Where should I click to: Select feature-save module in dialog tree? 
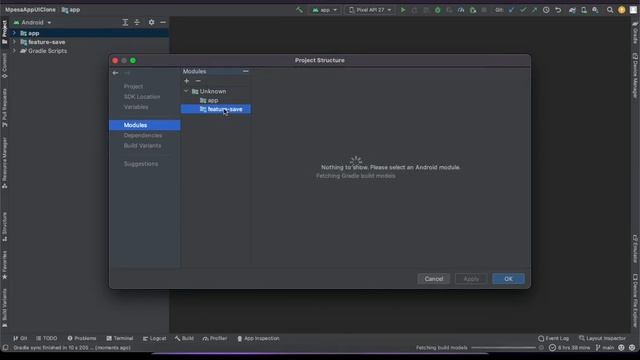216,109
